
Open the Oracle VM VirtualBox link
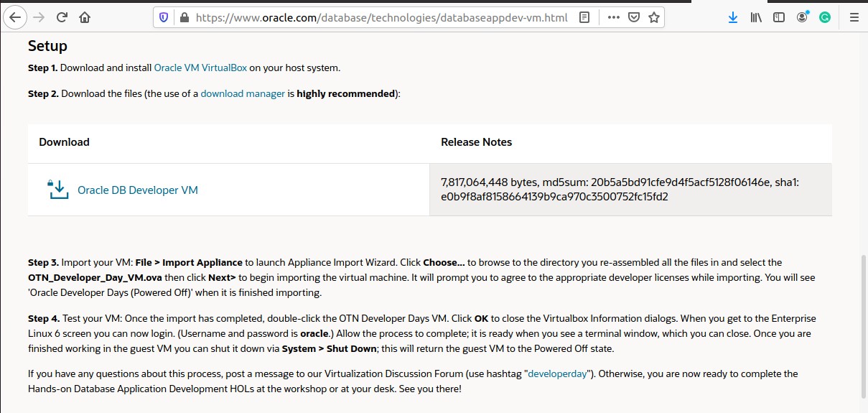[x=200, y=68]
